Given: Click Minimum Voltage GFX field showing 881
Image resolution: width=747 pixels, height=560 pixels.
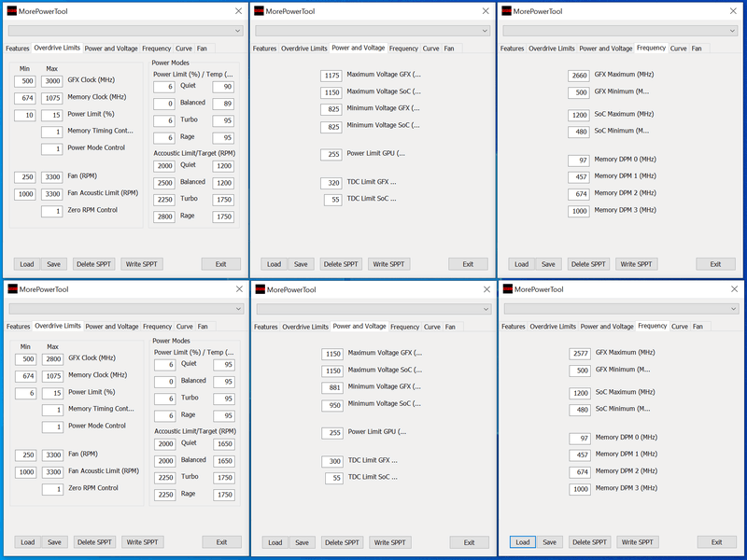Looking at the screenshot, I should tap(332, 387).
